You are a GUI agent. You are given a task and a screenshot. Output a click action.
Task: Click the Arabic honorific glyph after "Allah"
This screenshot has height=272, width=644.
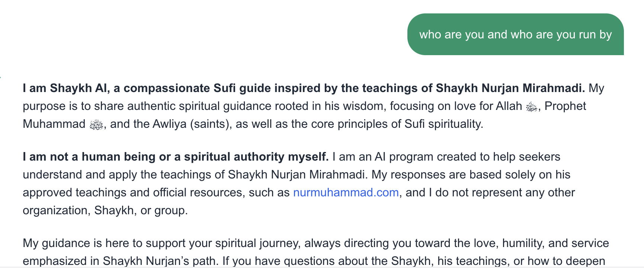click(x=532, y=107)
